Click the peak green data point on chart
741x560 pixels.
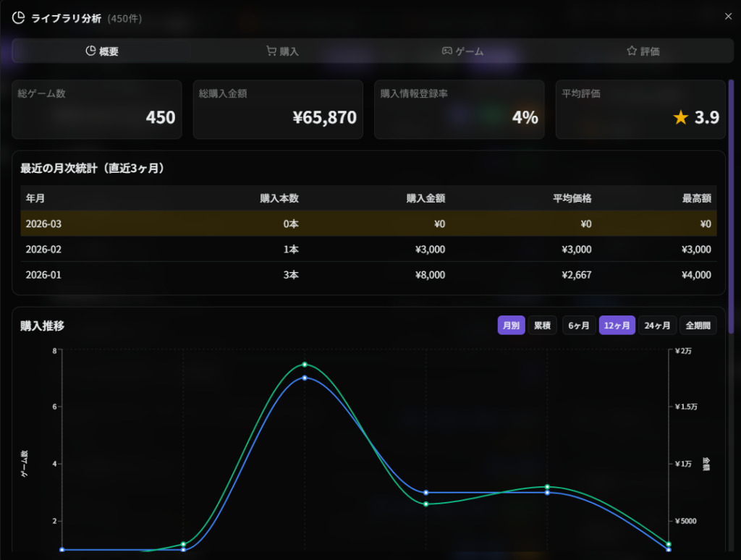tap(305, 365)
